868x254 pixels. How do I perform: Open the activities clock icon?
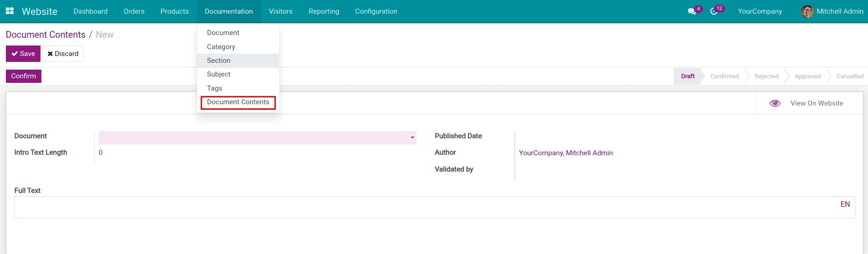click(x=714, y=11)
